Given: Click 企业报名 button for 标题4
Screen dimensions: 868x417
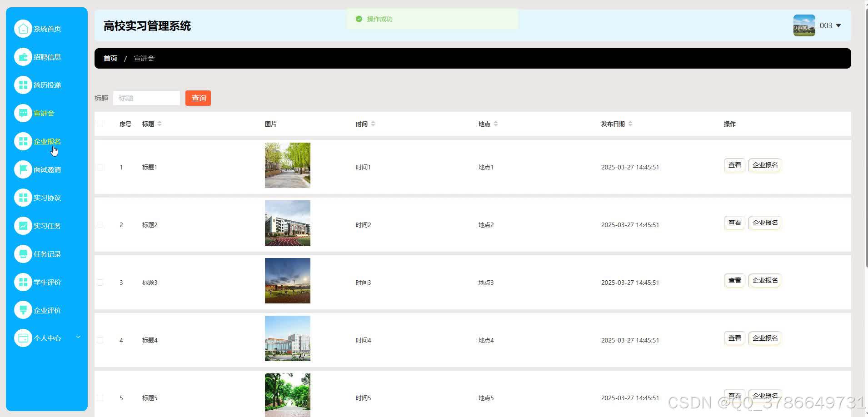Looking at the screenshot, I should pyautogui.click(x=765, y=338).
